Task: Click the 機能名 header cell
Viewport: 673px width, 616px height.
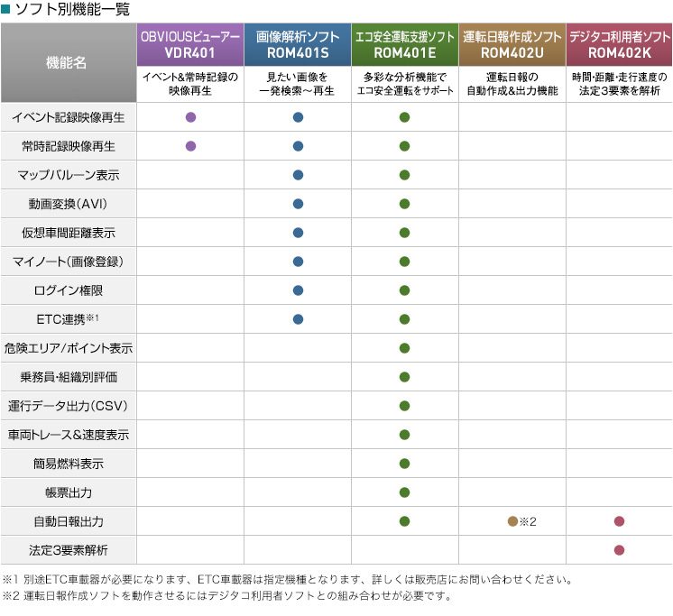Action: [x=69, y=62]
